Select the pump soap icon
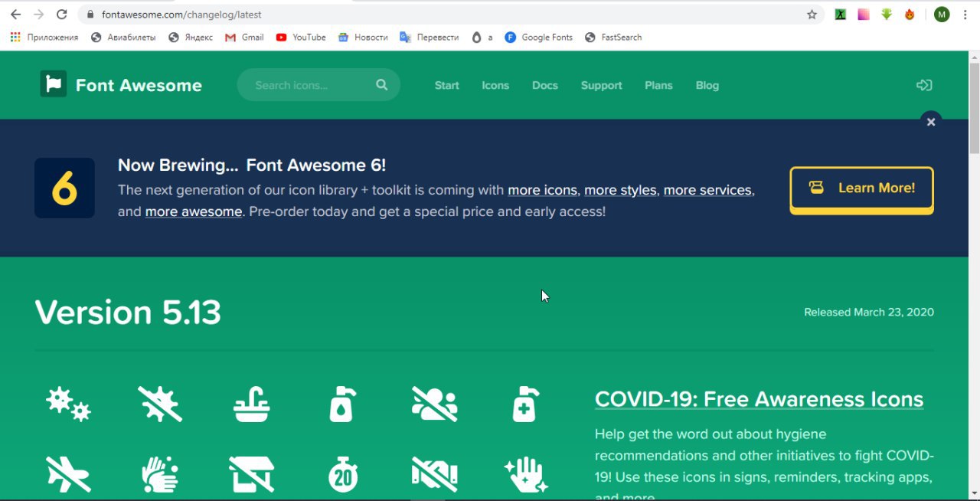 (342, 404)
